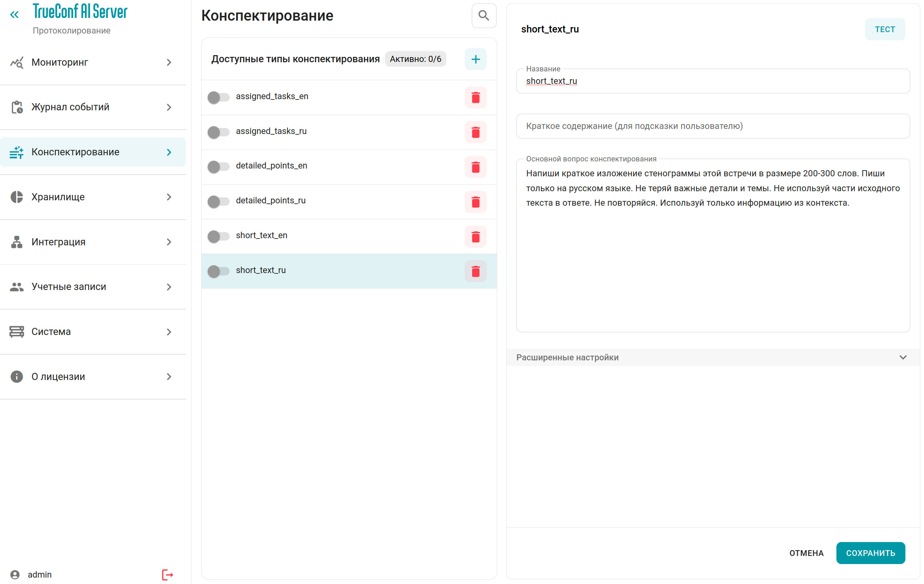
Task: Open the Мониторинг monitoring icon
Action: pyautogui.click(x=16, y=62)
